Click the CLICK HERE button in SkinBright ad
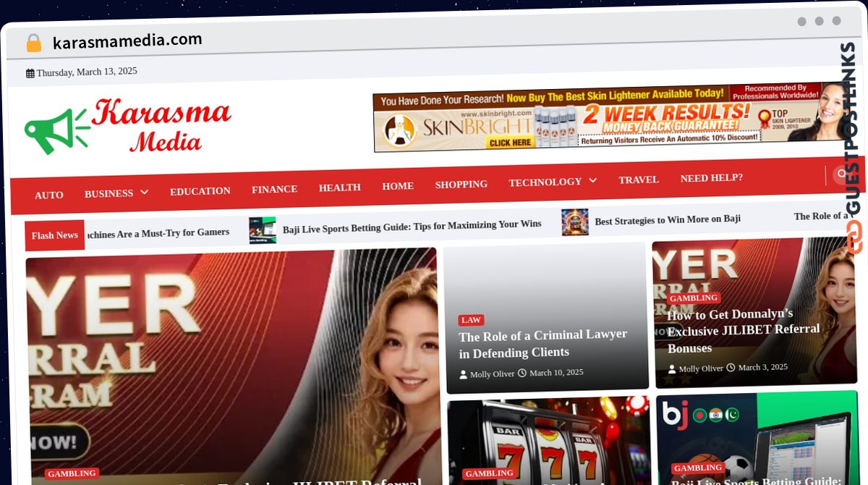 [x=510, y=143]
